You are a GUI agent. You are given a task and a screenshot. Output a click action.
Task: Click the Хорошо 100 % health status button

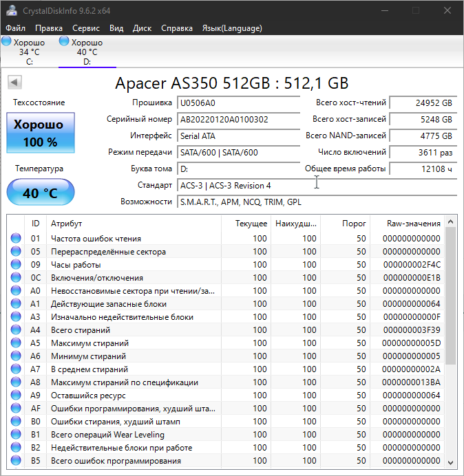[40, 133]
